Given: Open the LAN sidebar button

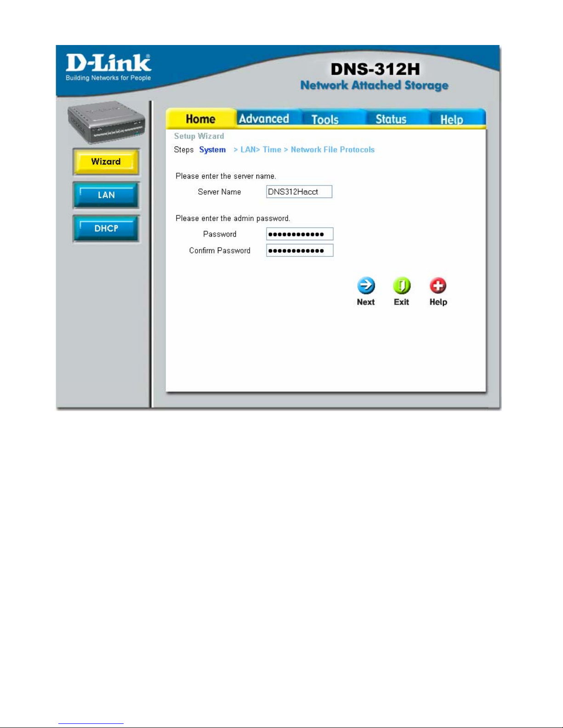Looking at the screenshot, I should coord(106,195).
